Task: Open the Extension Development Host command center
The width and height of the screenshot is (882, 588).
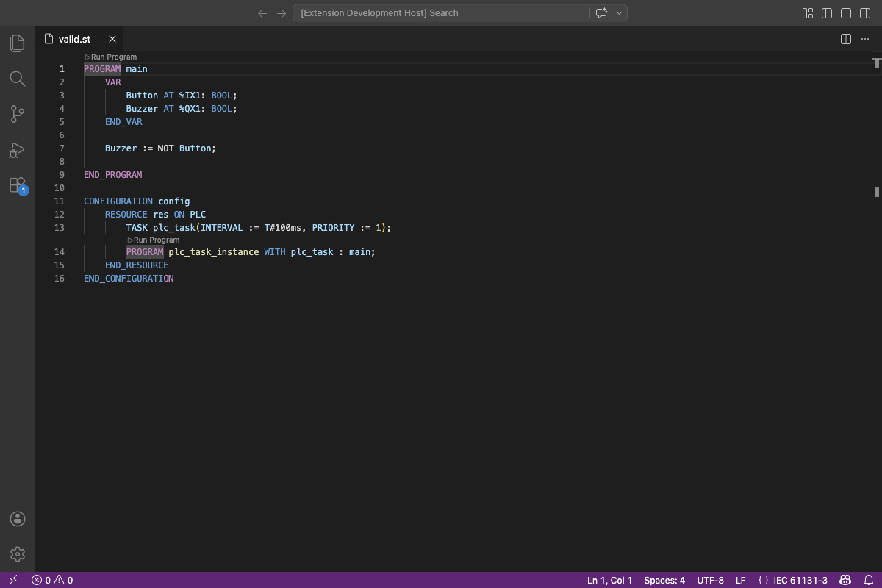Action: tap(441, 12)
